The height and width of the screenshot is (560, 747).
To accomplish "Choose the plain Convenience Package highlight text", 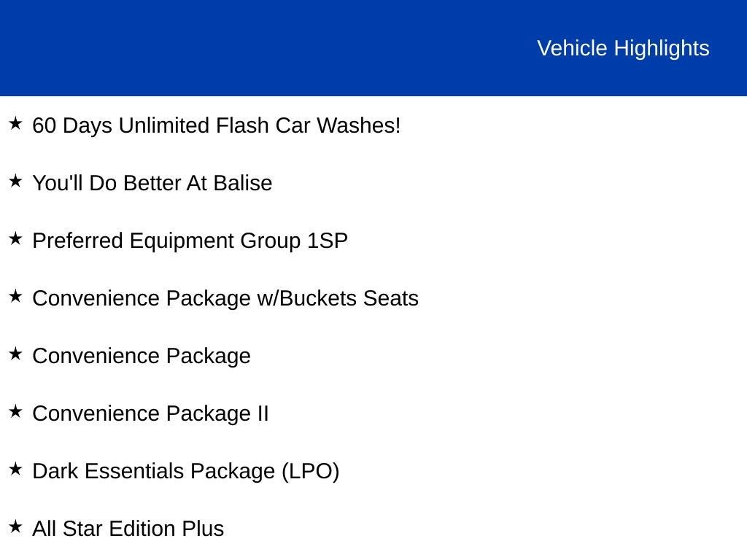I will (x=142, y=356).
